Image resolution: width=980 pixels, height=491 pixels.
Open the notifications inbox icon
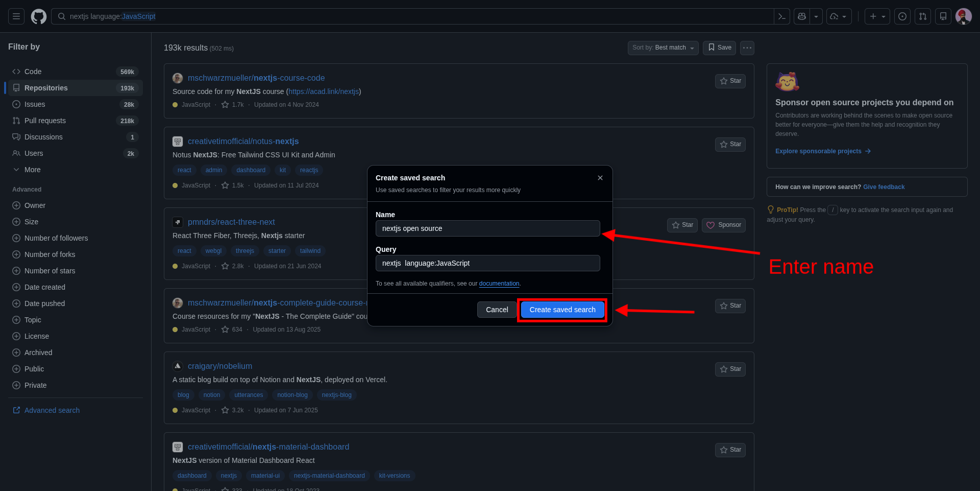pos(943,16)
